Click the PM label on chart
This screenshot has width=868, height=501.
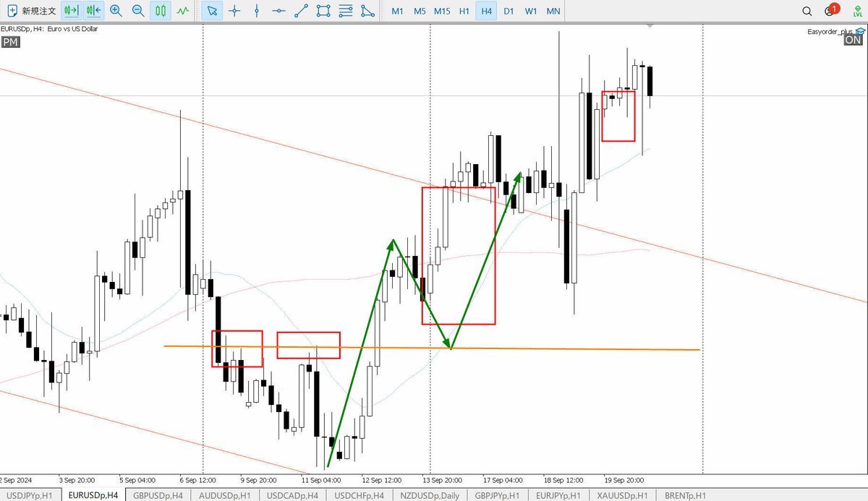[10, 43]
